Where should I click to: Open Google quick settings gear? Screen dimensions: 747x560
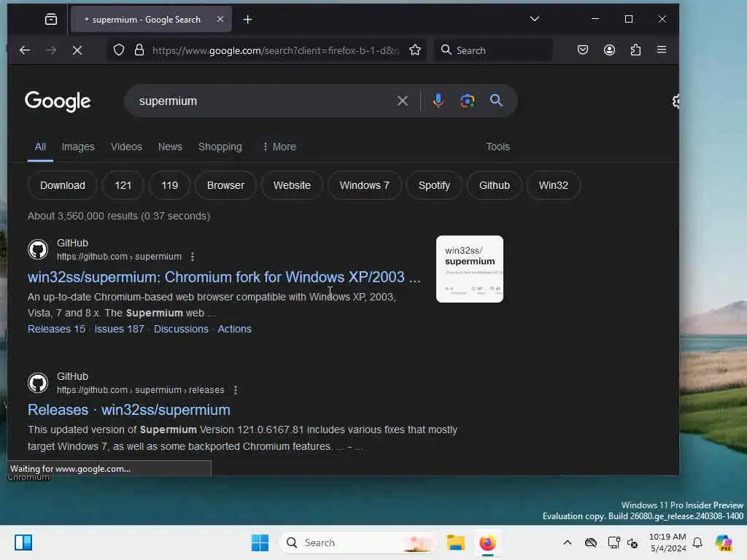coord(676,101)
